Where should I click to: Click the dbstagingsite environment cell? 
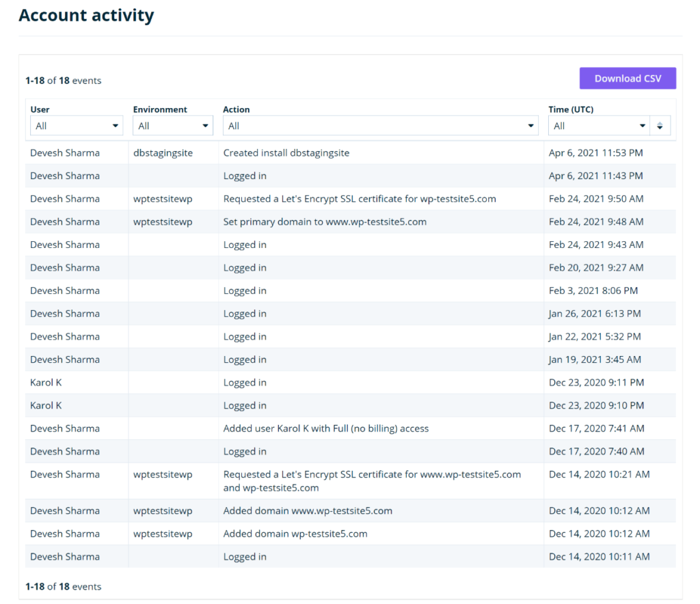163,153
